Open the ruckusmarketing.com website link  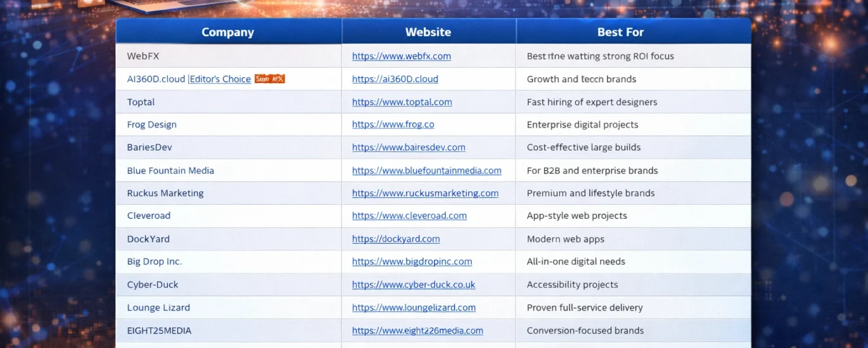point(425,194)
